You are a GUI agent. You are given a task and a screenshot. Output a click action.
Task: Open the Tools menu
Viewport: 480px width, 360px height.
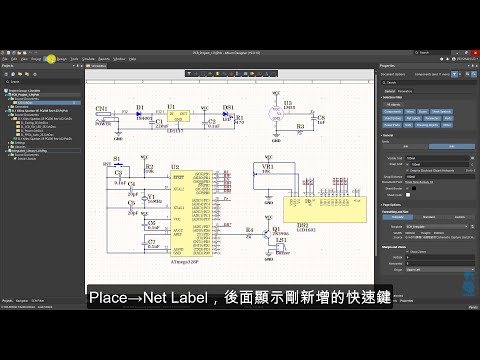(74, 59)
